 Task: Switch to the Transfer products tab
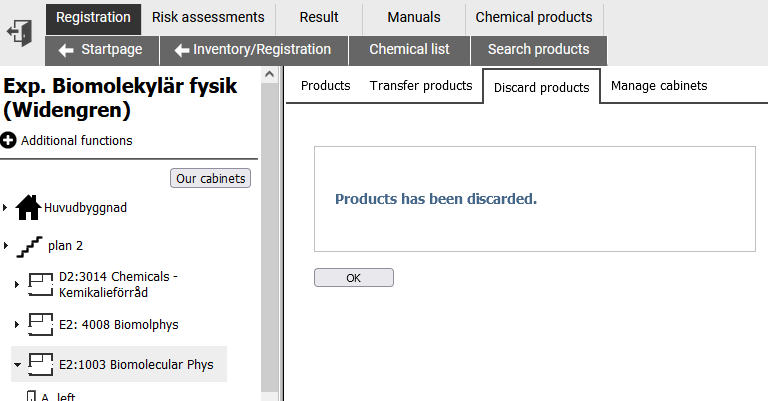pyautogui.click(x=421, y=86)
